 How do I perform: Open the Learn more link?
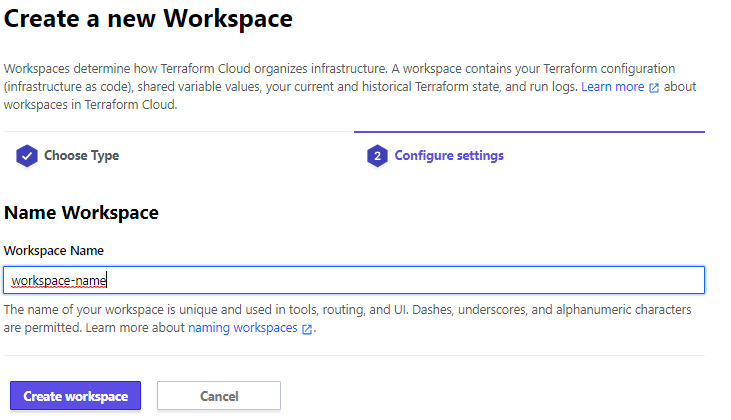[612, 87]
